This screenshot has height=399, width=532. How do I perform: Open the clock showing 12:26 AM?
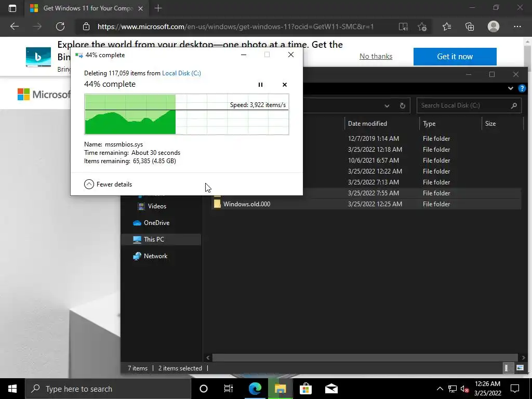click(487, 389)
